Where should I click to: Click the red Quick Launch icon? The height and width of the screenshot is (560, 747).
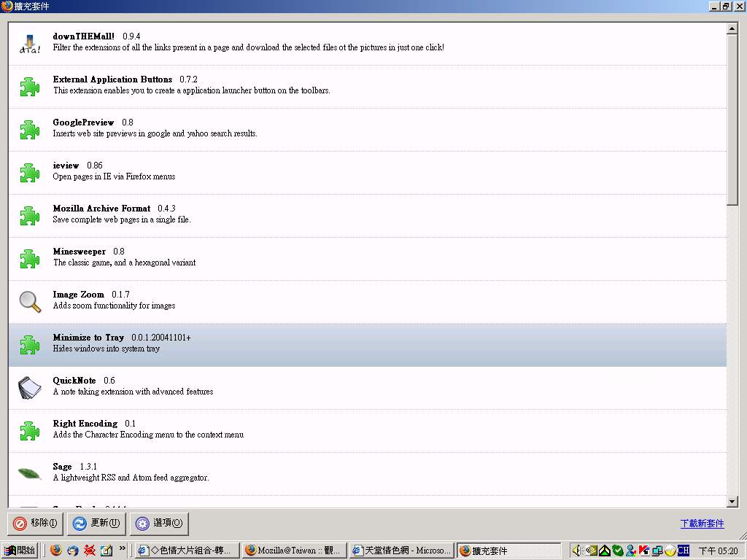(89, 551)
